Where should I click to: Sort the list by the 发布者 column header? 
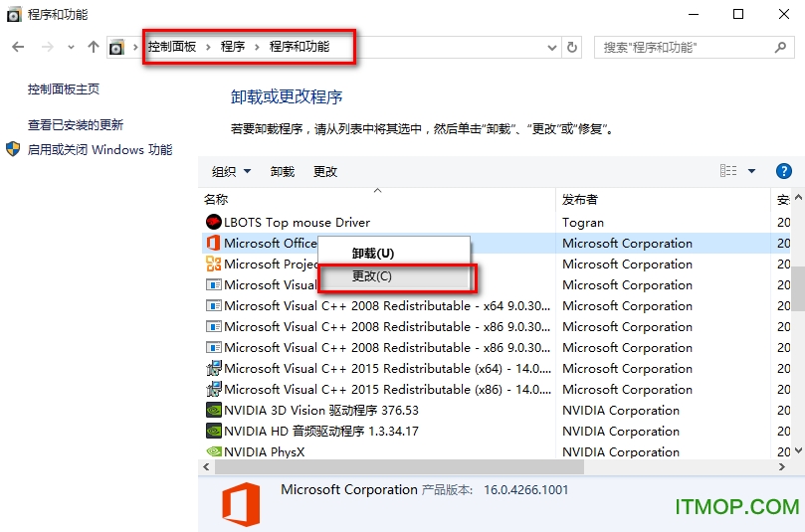[580, 200]
